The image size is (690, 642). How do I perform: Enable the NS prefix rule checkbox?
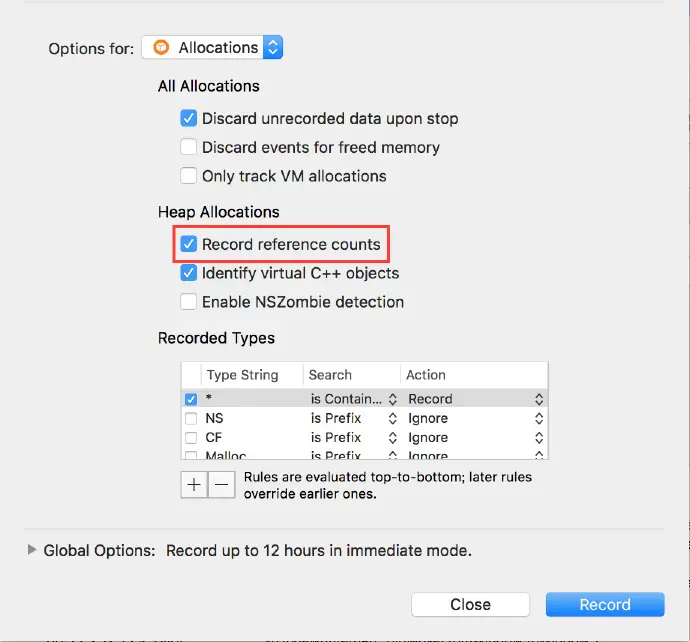191,418
